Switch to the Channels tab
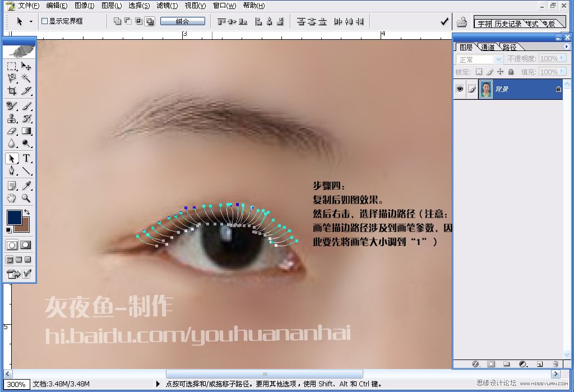Viewport: 574px width, 392px height. 488,47
